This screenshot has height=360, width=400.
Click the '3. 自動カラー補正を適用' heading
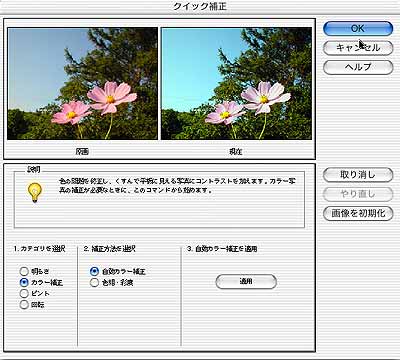(x=222, y=249)
